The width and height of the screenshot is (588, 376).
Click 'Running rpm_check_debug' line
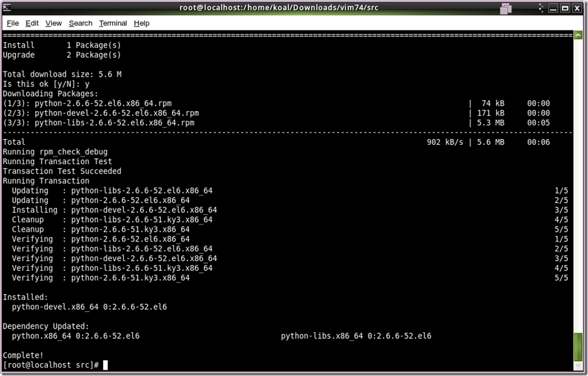pos(55,151)
